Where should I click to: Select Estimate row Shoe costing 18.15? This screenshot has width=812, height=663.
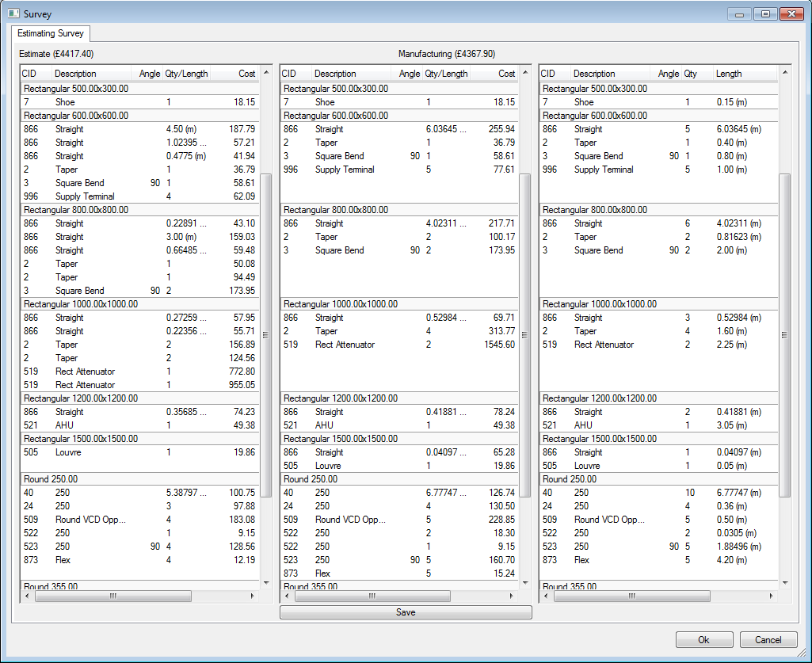[139, 102]
